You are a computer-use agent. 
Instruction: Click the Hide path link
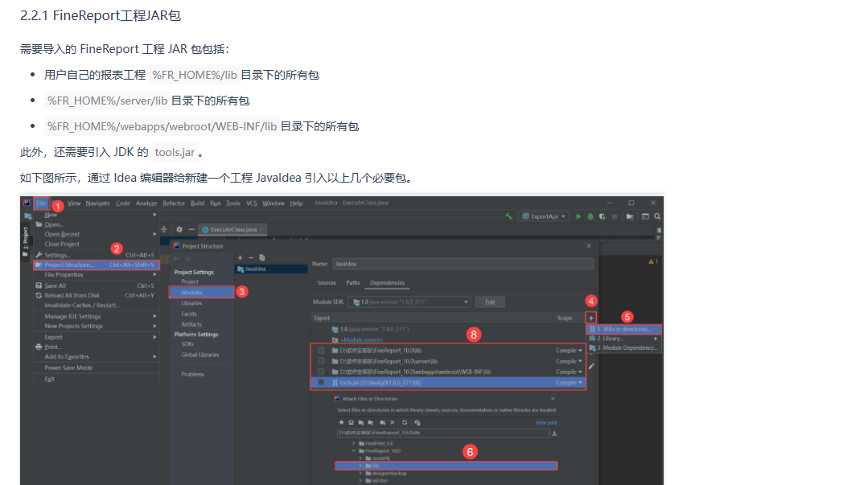(546, 422)
